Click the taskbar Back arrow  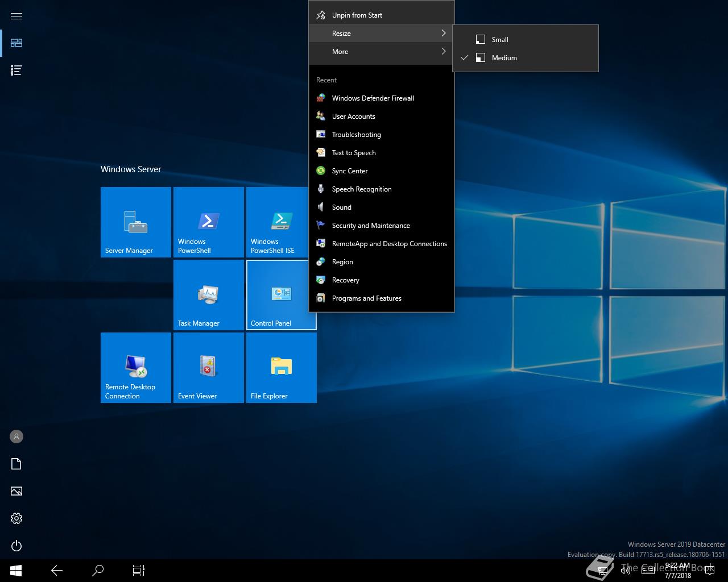(57, 570)
